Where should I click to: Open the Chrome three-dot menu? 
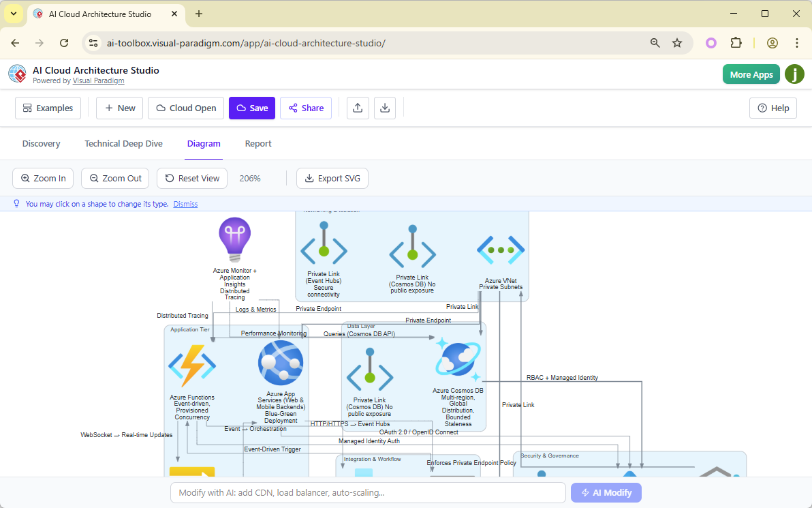click(x=797, y=42)
